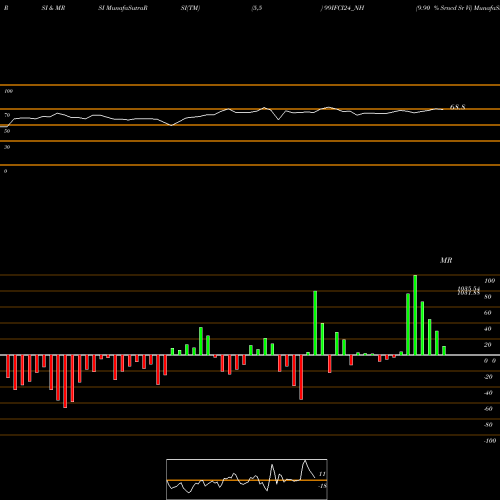Click the '-18' value in mini chart

[322, 486]
